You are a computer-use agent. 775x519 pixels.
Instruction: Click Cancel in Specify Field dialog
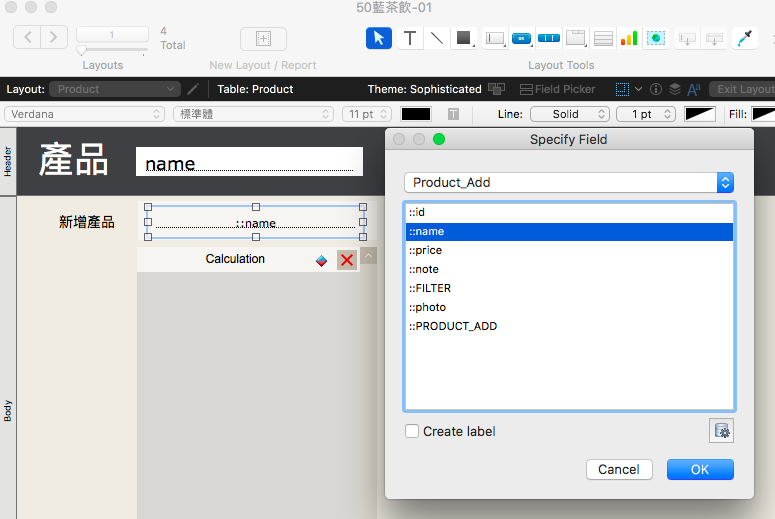pos(619,469)
